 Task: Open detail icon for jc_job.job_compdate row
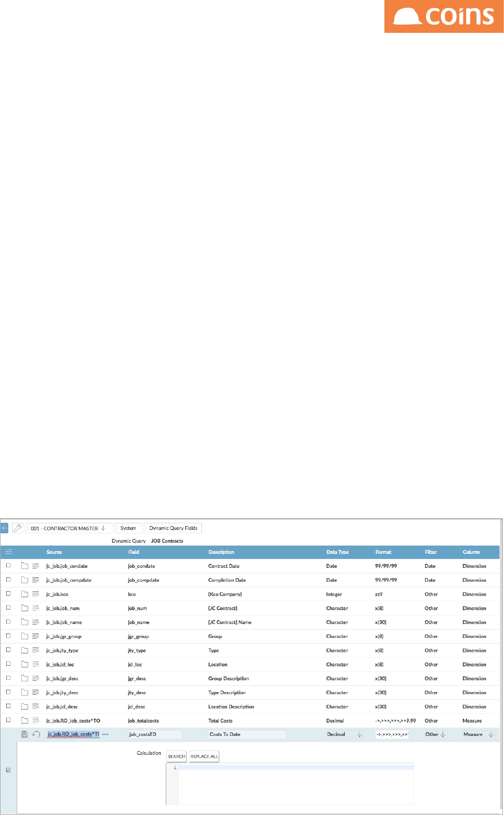click(36, 580)
